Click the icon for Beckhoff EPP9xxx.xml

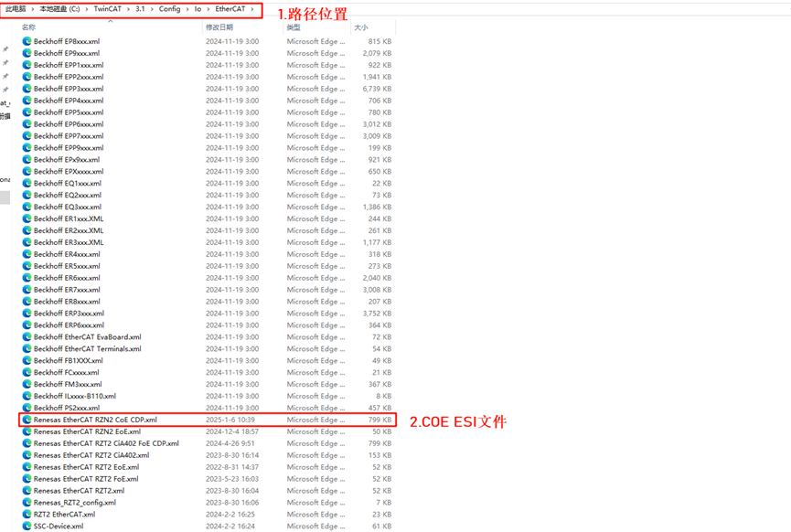[x=27, y=148]
